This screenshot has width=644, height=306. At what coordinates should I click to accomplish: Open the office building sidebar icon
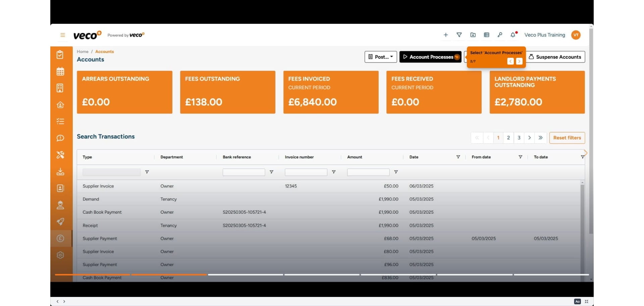pyautogui.click(x=60, y=88)
